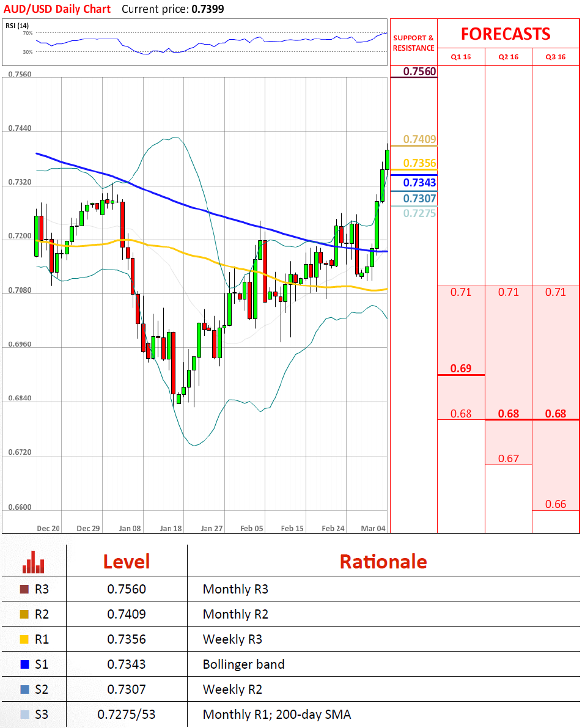The width and height of the screenshot is (585, 728).
Task: Click the 0.7560 cell in R3 row
Action: 127,589
